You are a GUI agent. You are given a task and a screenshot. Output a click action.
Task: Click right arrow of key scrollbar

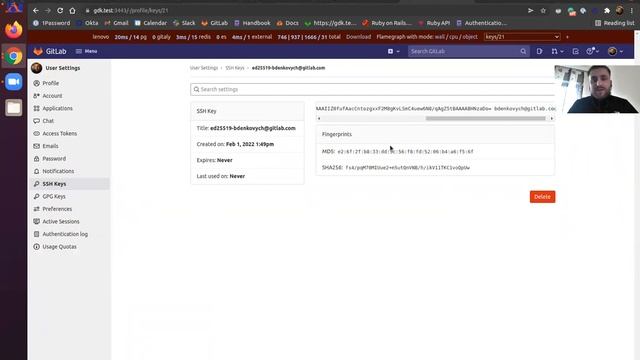(552, 118)
